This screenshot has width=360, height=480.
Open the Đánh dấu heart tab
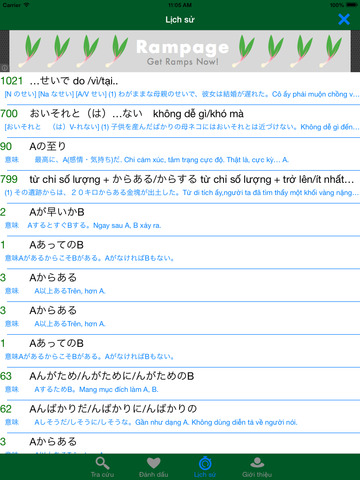point(153,467)
